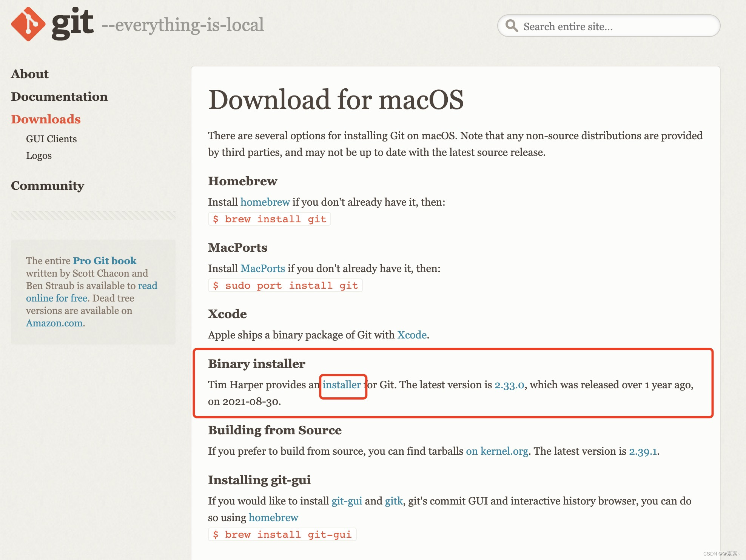Follow the Amazon.com link
746x560 pixels.
click(x=54, y=323)
